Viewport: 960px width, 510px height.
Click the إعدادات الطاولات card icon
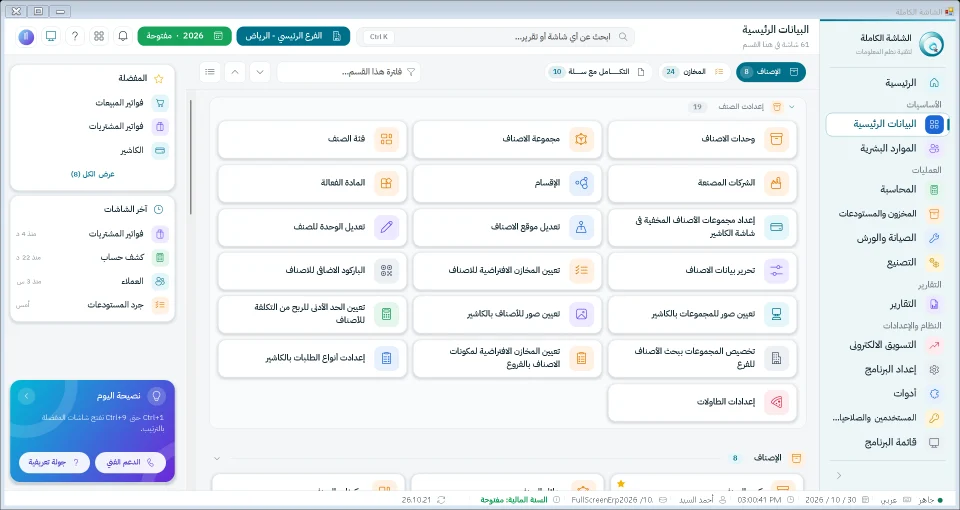pos(776,402)
